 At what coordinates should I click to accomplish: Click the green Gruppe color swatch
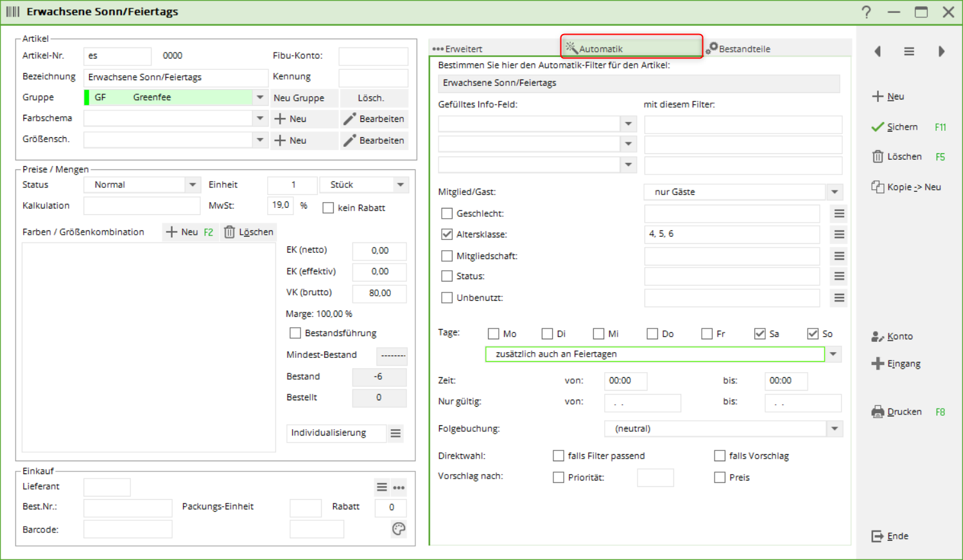(x=87, y=98)
